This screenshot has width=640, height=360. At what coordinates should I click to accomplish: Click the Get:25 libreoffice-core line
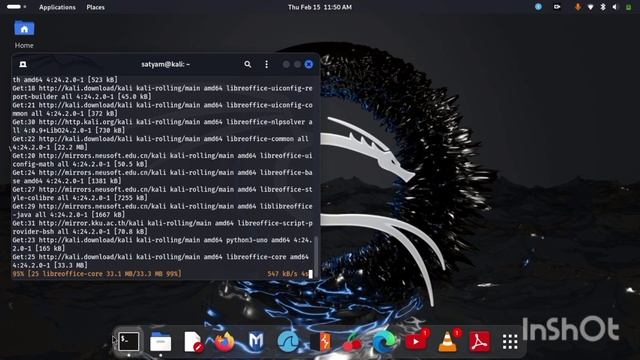point(162,261)
